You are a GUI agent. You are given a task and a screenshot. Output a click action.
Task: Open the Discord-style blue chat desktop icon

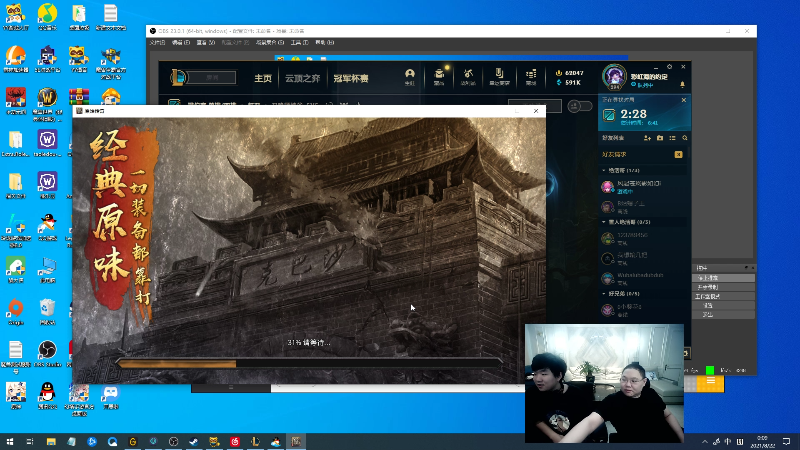(x=110, y=396)
